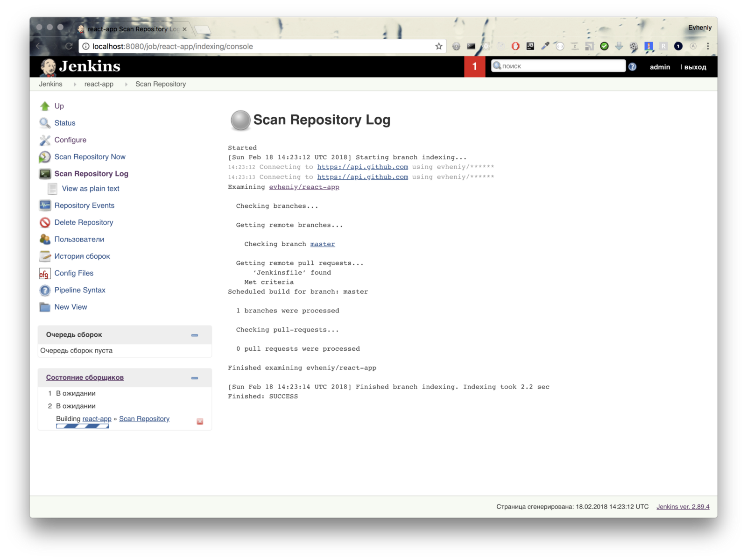Click the Configure wrench icon
Image resolution: width=747 pixels, height=560 pixels.
coord(45,140)
